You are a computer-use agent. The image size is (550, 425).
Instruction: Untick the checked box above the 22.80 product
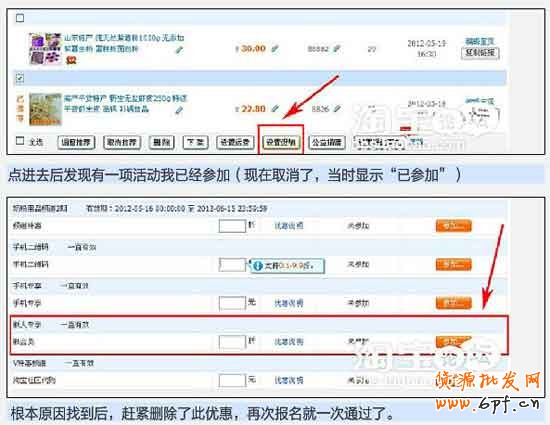pos(20,78)
